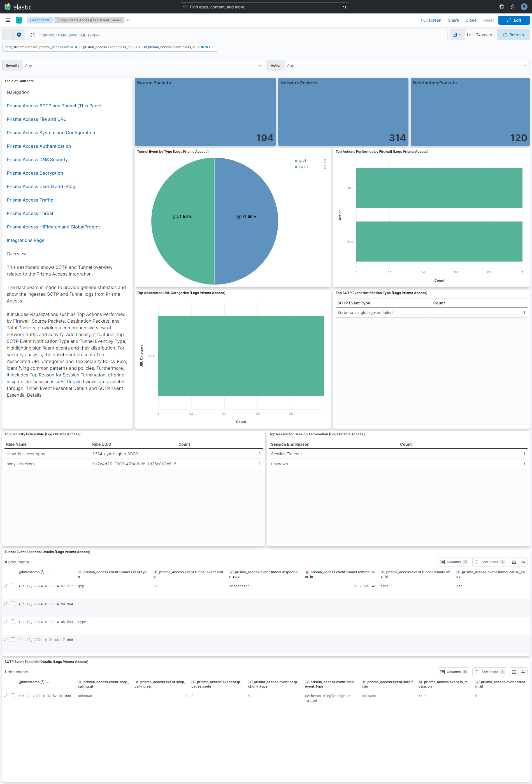Click the type1 slice of the pie chart
This screenshot has width=532, height=784.
coord(246,216)
